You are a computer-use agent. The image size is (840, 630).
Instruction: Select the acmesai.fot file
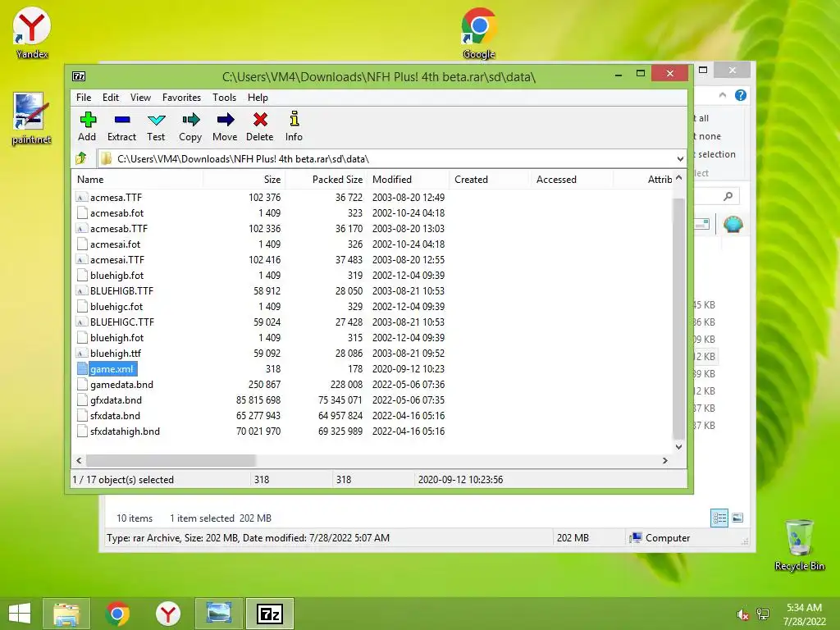(115, 244)
